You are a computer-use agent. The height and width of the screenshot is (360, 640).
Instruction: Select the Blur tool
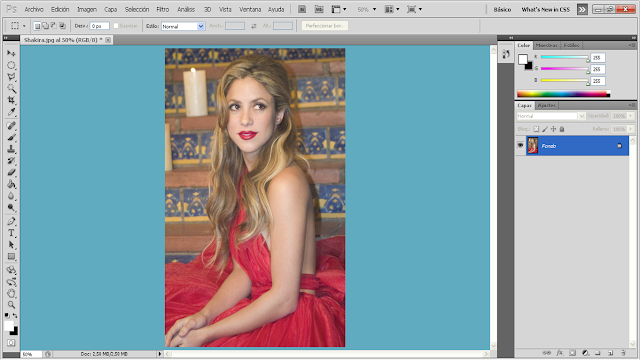pyautogui.click(x=11, y=196)
